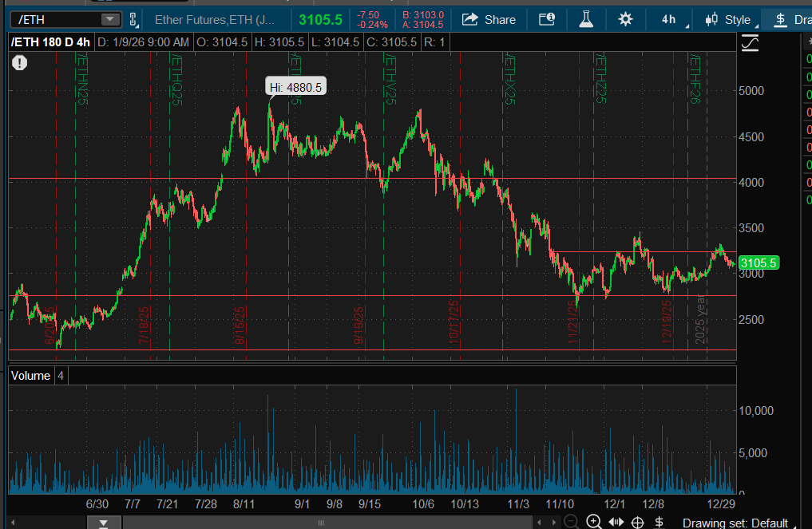
Task: Open chart settings gear icon
Action: coord(626,20)
